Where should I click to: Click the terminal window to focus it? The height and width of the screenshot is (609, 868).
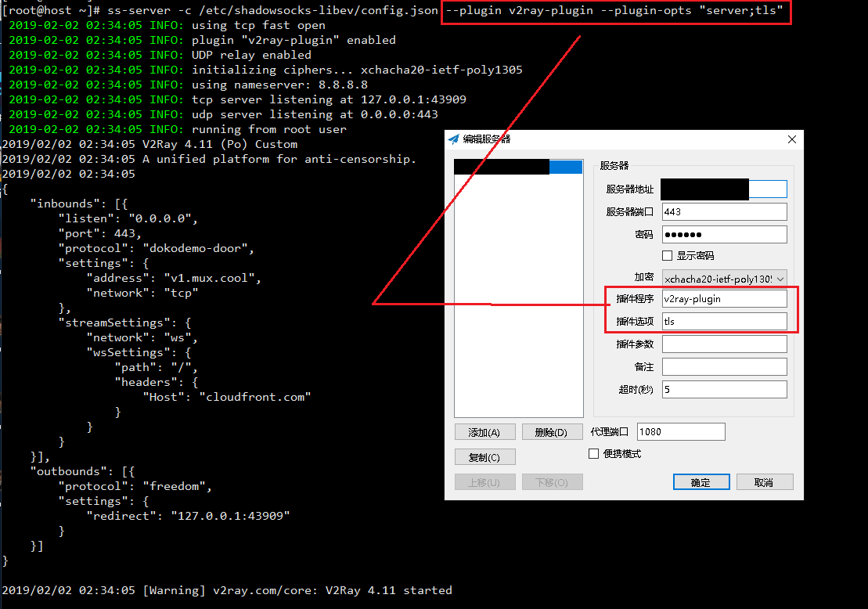click(x=219, y=313)
